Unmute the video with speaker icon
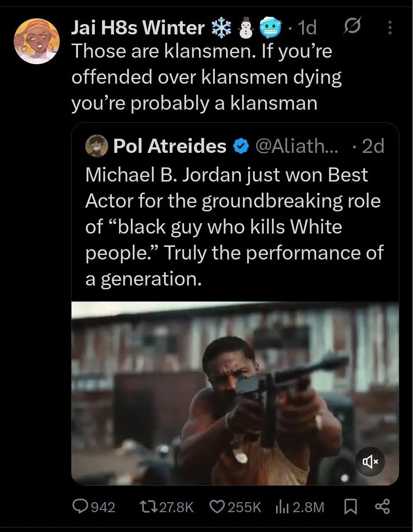The image size is (413, 532). click(x=370, y=462)
